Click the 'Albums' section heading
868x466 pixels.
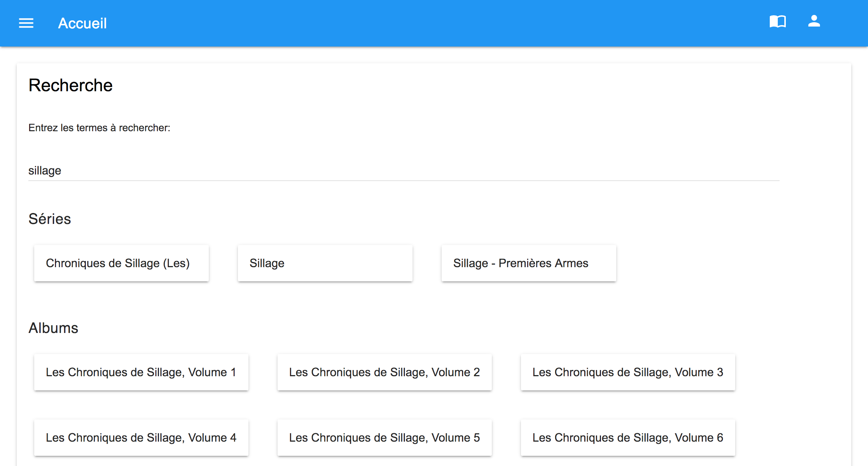click(x=53, y=328)
